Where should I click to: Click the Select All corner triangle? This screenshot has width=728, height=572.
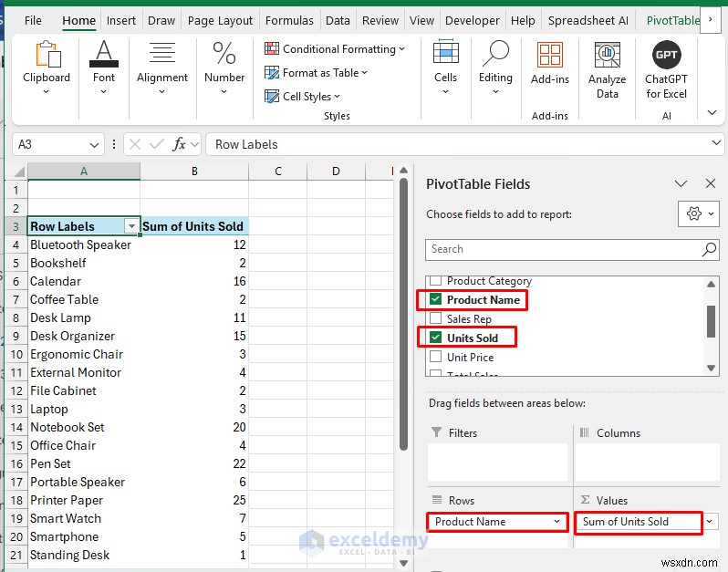tap(18, 172)
